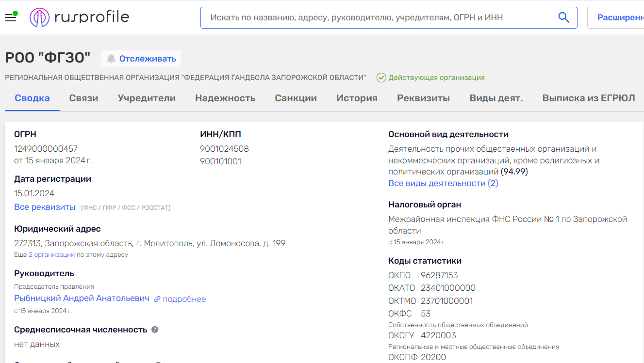644x363 pixels.
Task: Open the История tab
Action: click(357, 98)
